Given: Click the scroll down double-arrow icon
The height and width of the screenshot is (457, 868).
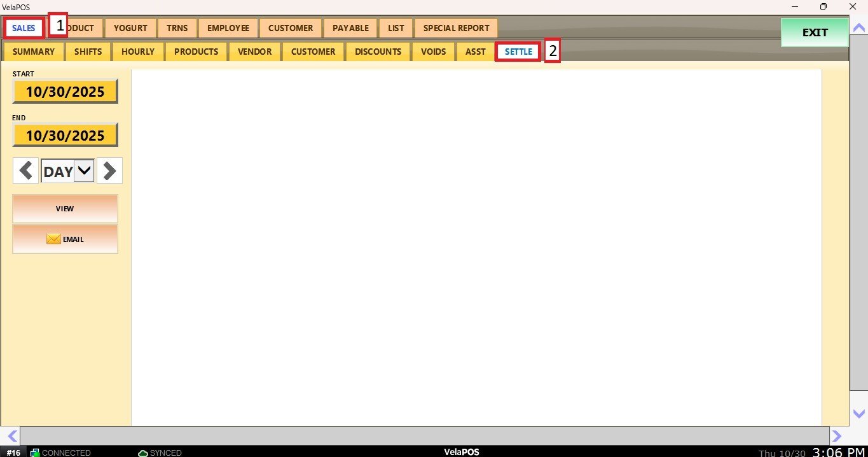Looking at the screenshot, I should tap(858, 414).
